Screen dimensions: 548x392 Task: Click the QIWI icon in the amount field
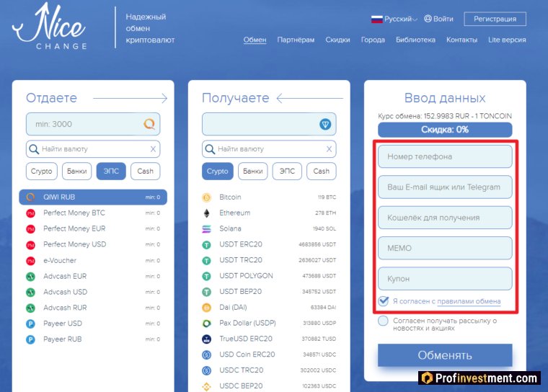(x=149, y=124)
